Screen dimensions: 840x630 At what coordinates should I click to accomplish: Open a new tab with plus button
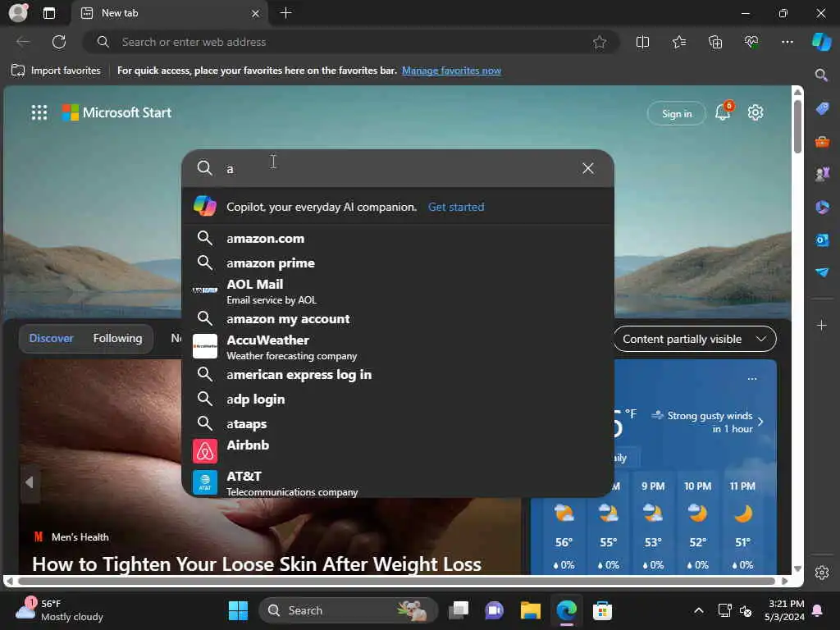286,13
